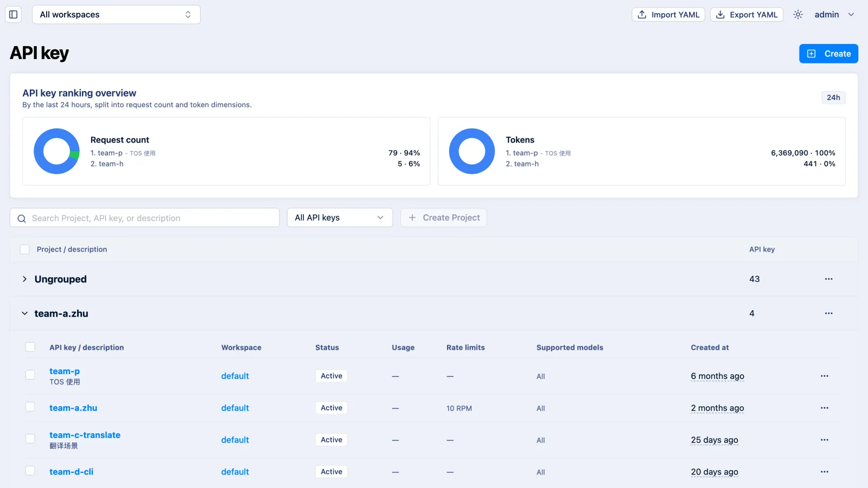868x488 pixels.
Task: Collapse the team-a.zhu project group
Action: pyautogui.click(x=24, y=313)
